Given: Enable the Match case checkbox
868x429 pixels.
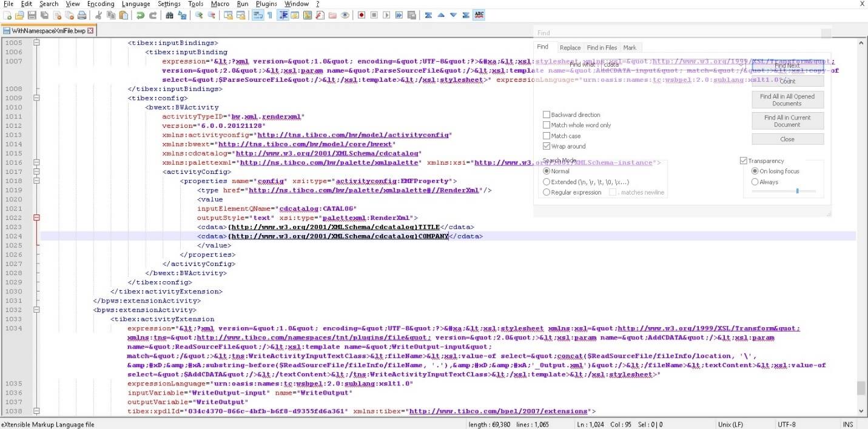Looking at the screenshot, I should (547, 136).
